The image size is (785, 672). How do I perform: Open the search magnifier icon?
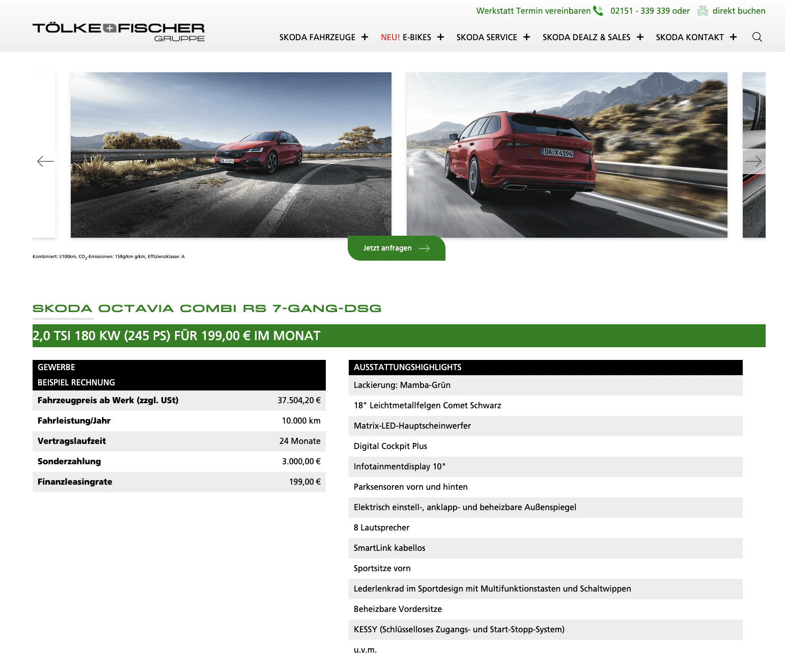pos(757,37)
